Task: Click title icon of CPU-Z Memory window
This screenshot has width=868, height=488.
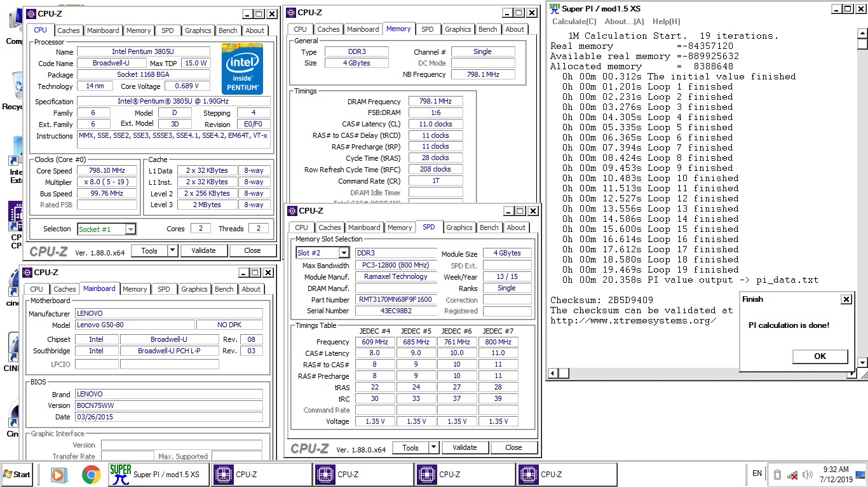Action: [290, 12]
